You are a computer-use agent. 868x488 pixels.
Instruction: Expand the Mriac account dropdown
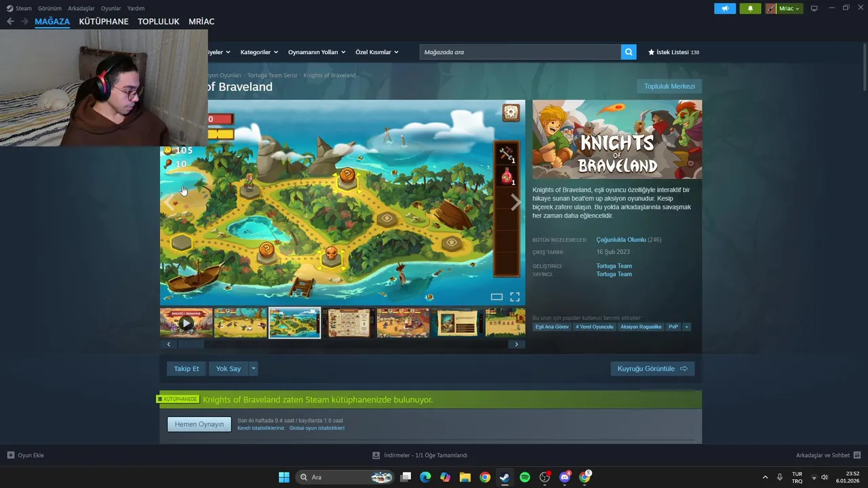pos(784,9)
